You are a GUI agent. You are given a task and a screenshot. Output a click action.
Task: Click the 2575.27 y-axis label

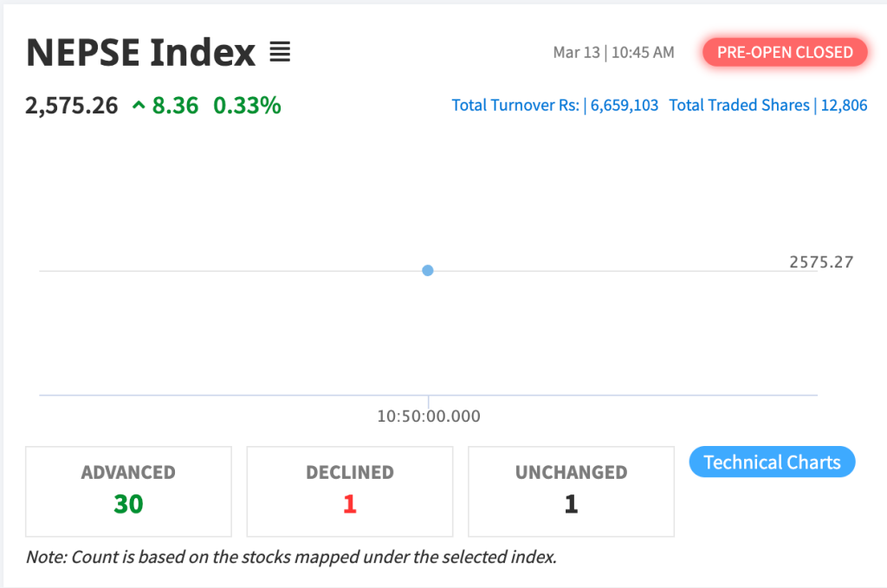[821, 262]
